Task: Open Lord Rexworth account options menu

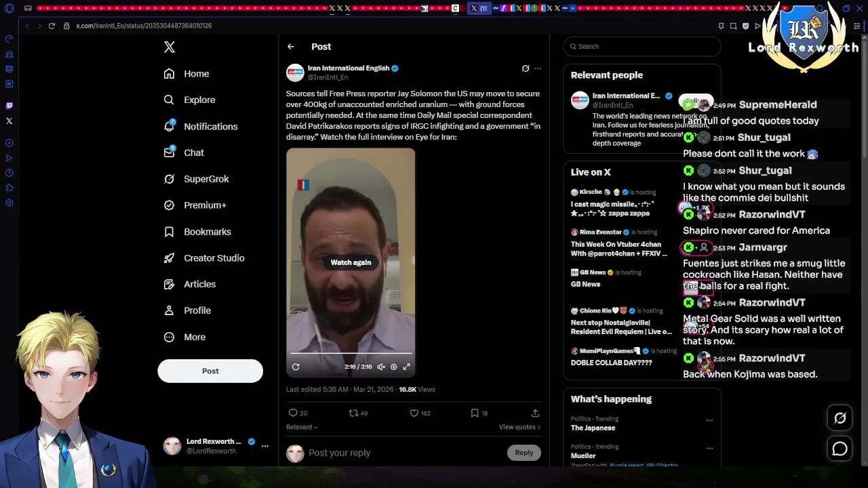Action: click(265, 446)
